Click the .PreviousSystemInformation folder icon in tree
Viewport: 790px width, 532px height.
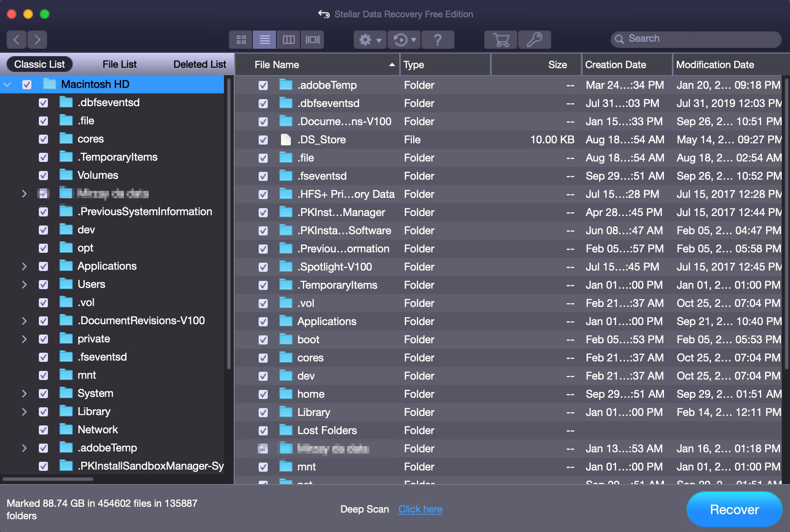click(66, 211)
